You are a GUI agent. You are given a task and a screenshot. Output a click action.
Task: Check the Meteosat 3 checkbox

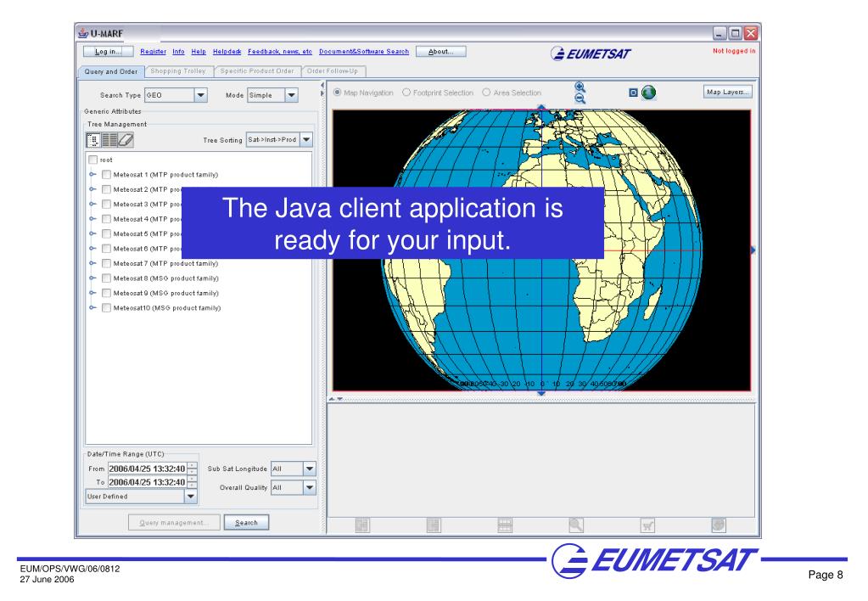click(106, 205)
